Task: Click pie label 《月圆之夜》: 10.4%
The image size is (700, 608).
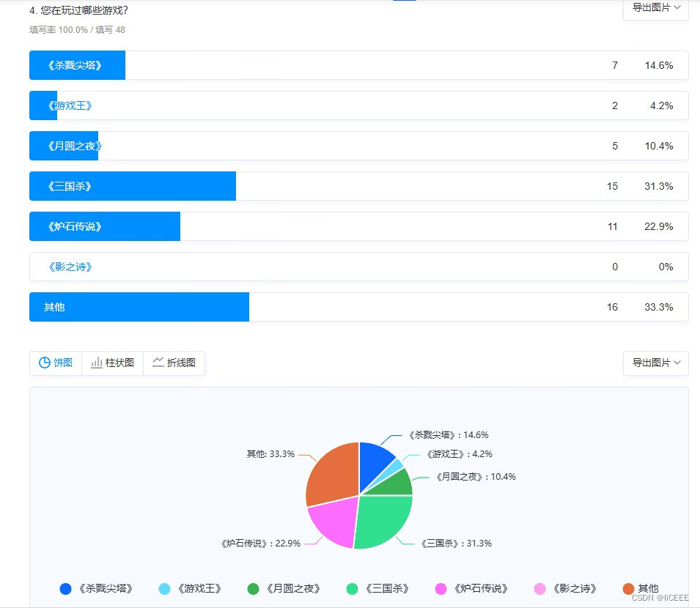Action: pos(476,477)
